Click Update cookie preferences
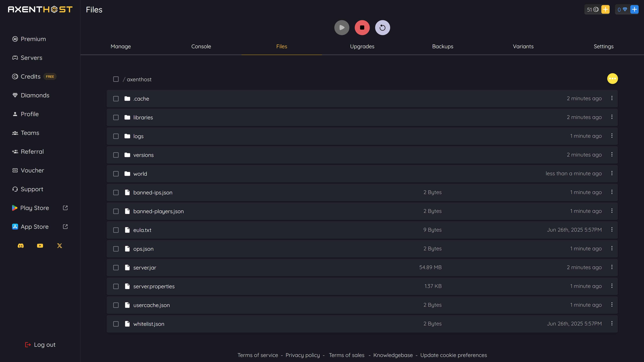 (x=453, y=355)
